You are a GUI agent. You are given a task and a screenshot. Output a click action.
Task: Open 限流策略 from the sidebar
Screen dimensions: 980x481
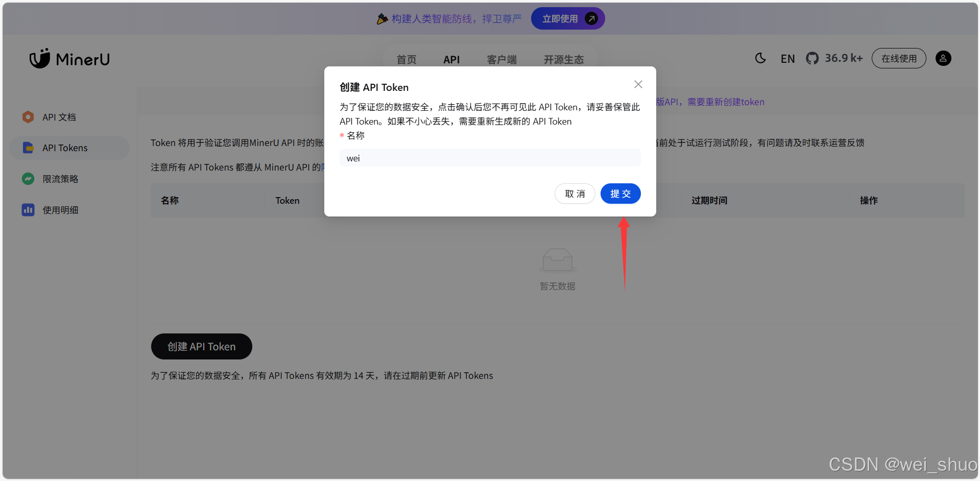point(28,179)
